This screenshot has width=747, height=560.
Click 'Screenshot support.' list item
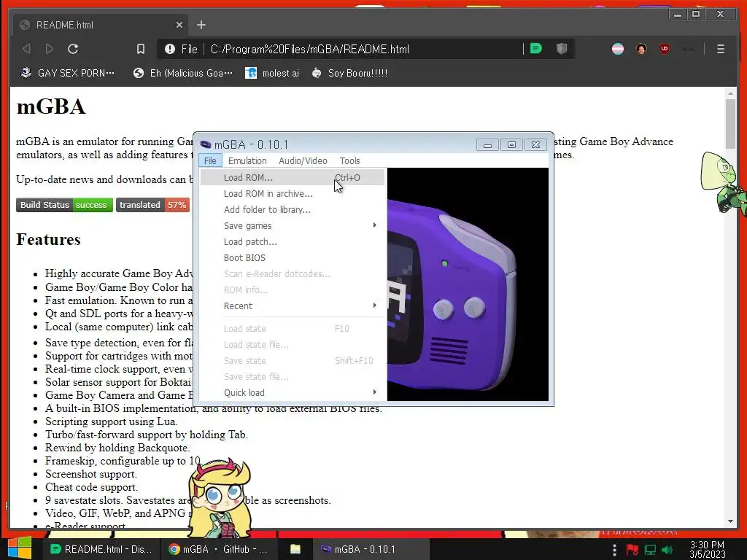(x=91, y=474)
